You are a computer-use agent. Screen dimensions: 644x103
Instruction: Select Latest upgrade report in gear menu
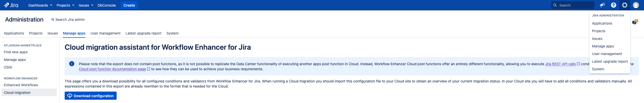pos(610,61)
